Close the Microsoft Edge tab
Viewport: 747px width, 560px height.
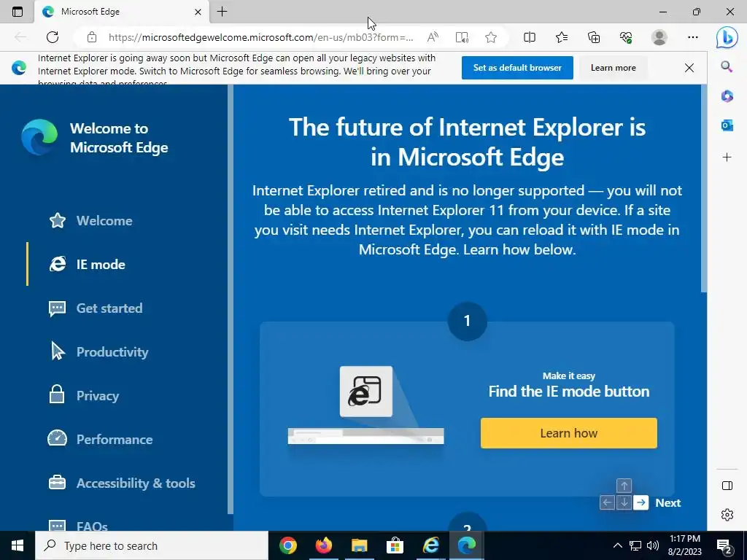tap(198, 12)
